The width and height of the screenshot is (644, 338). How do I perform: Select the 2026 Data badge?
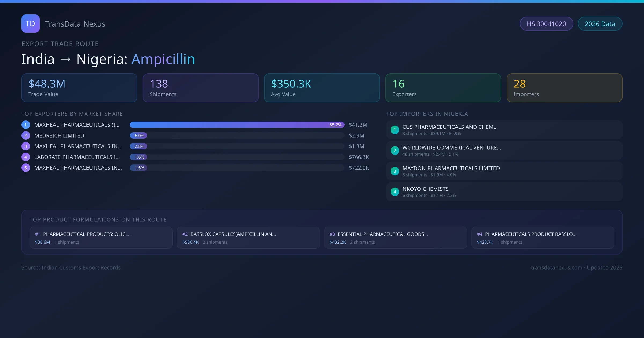(600, 24)
